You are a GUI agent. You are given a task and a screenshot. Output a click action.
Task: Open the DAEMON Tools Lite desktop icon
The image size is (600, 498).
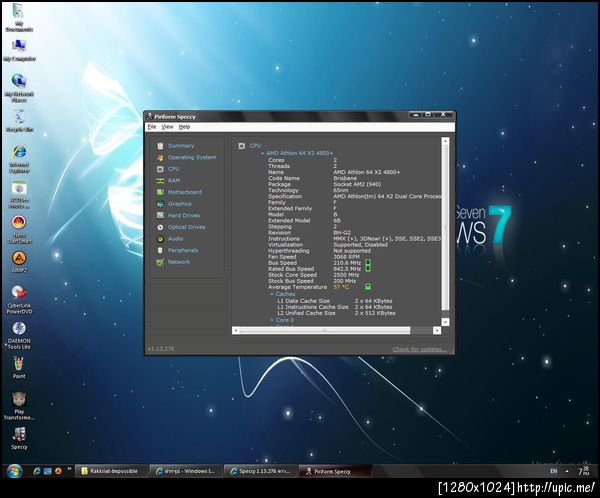[19, 328]
